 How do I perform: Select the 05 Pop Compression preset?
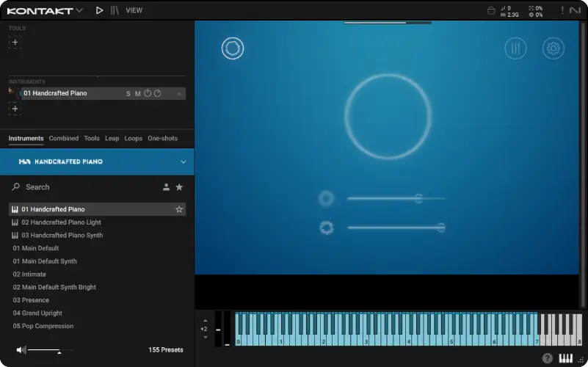(x=97, y=326)
